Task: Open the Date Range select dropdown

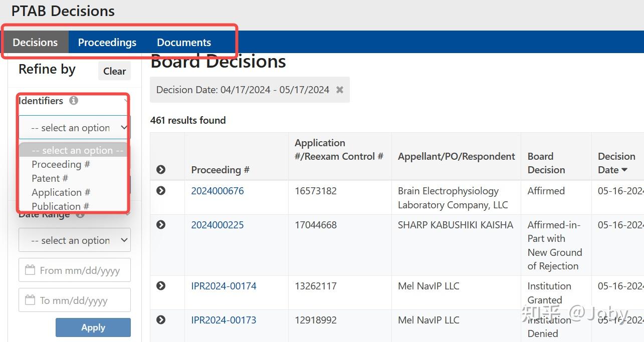Action: (74, 240)
